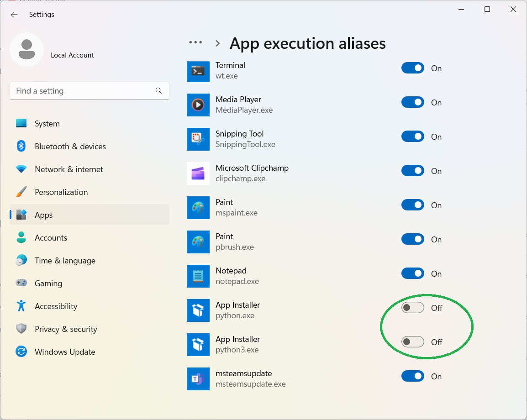The image size is (527, 420).
Task: Click the Gaming controller icon
Action: (x=21, y=283)
